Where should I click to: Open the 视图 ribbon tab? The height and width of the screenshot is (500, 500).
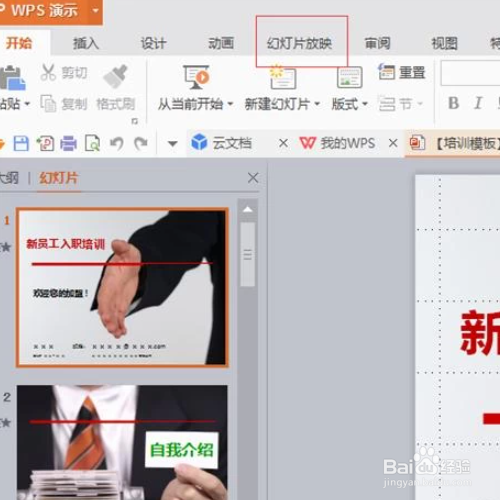[x=444, y=43]
